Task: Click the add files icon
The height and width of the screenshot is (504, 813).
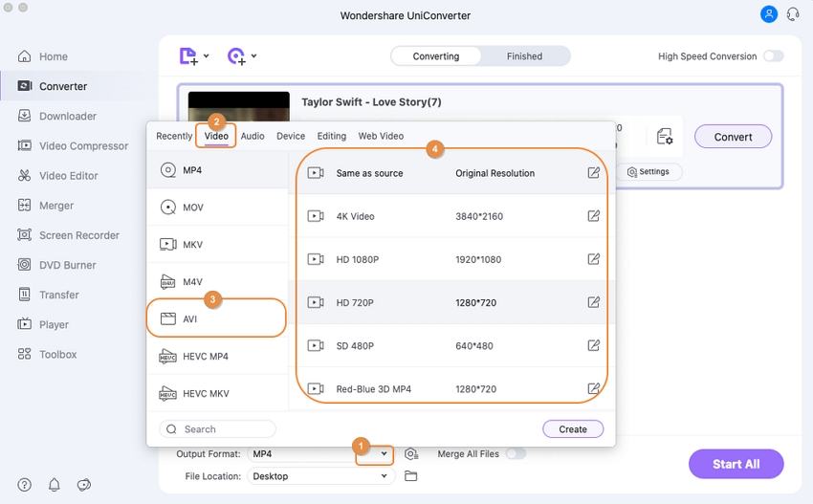Action: click(189, 56)
